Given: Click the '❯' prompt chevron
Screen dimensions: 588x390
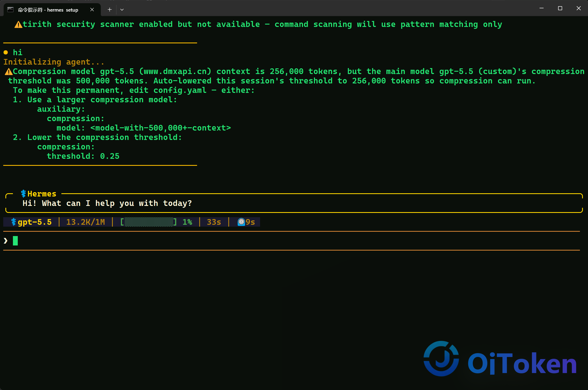Looking at the screenshot, I should pos(6,241).
